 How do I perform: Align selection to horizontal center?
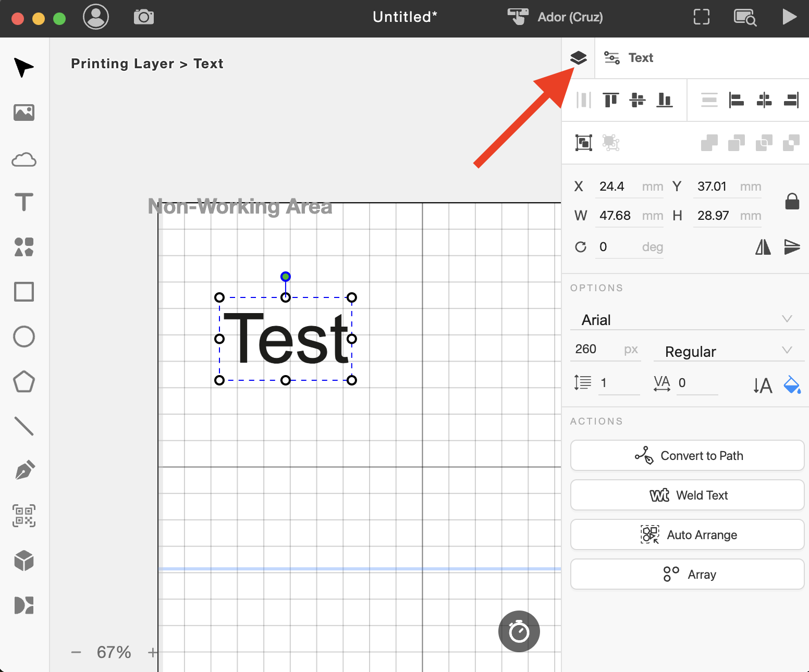764,99
